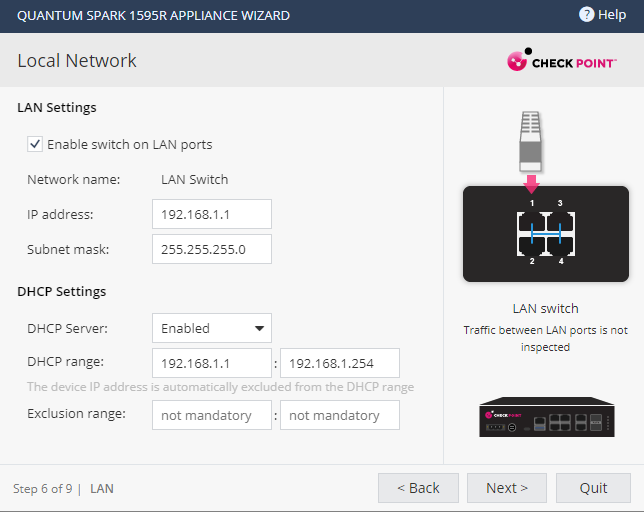
Task: Click the Subnet mask label
Action: [68, 249]
